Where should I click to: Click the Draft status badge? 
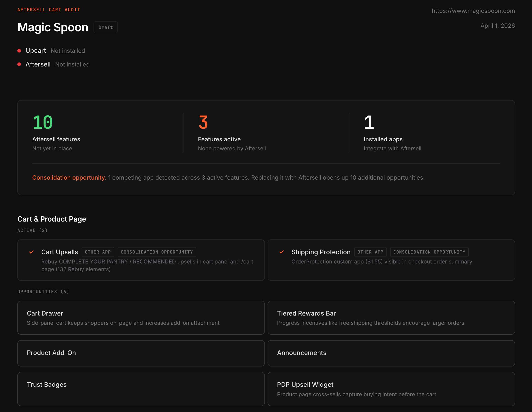(106, 27)
